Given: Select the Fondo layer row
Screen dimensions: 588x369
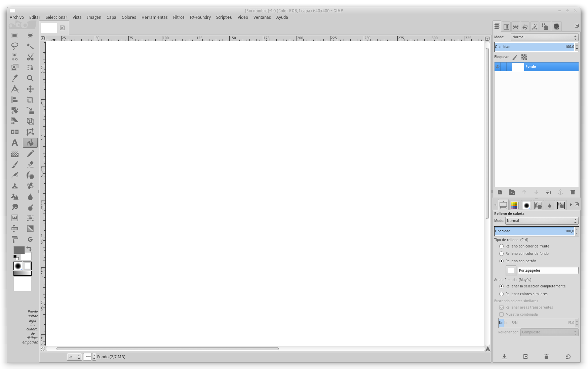Looking at the screenshot, I should (x=537, y=67).
